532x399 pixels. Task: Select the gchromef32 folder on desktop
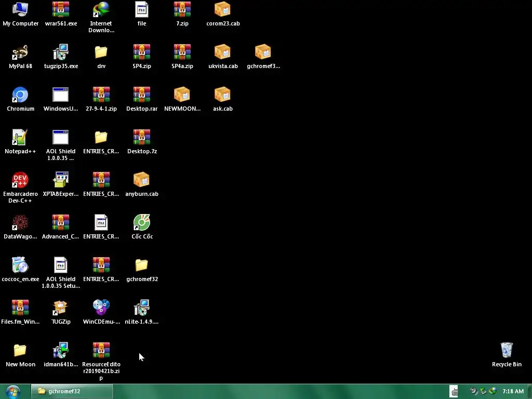click(142, 265)
